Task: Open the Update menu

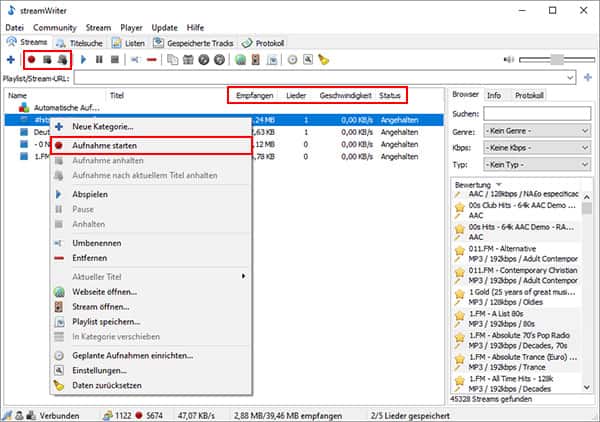Action: [x=165, y=28]
